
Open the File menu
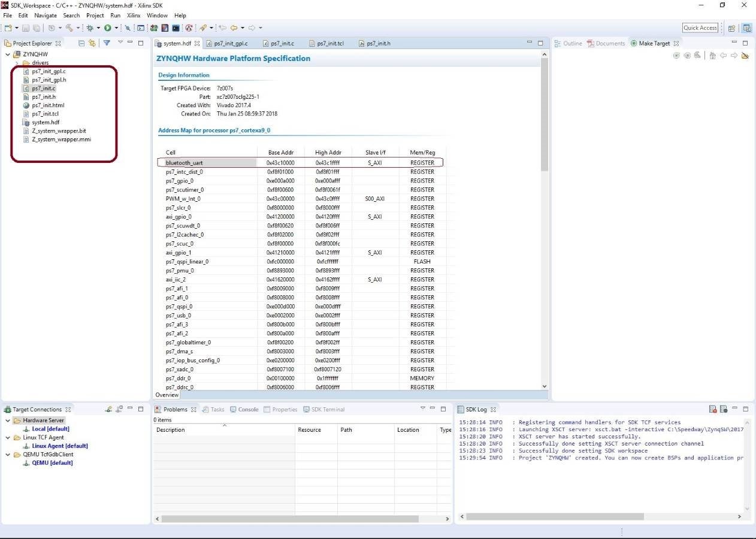point(8,15)
